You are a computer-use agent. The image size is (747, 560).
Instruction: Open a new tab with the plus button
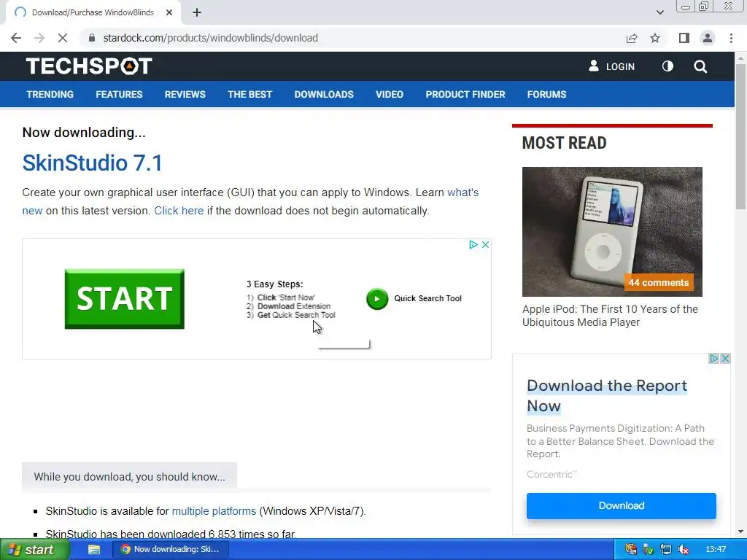point(197,13)
